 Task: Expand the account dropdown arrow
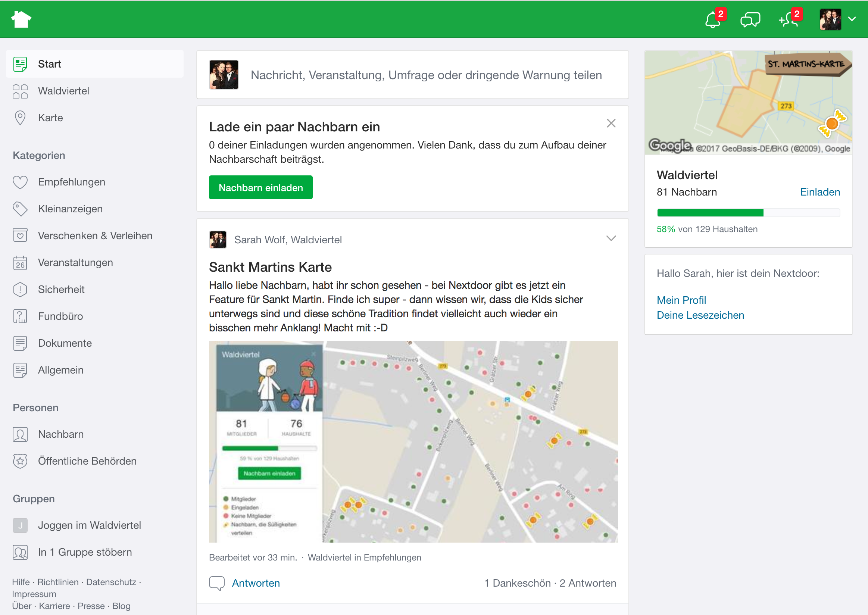(852, 19)
